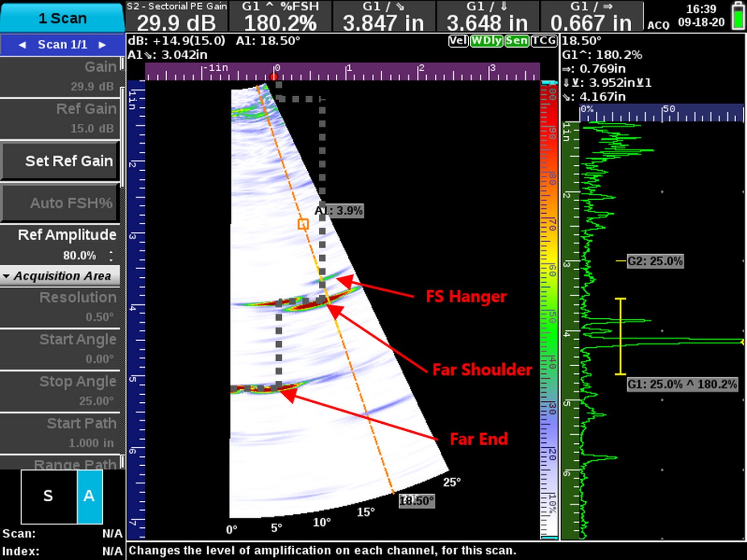Select the blue A-scan view layout box
Viewport: 747px width, 560px height.
pyautogui.click(x=90, y=497)
